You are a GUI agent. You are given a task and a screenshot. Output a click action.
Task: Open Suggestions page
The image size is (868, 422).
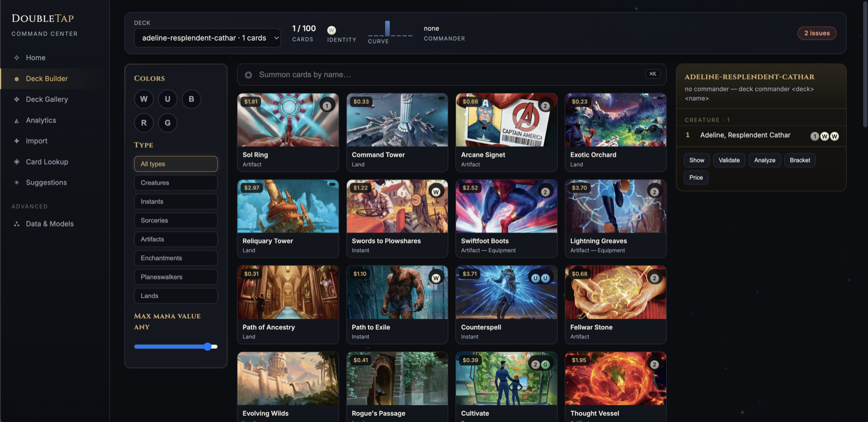(x=54, y=183)
